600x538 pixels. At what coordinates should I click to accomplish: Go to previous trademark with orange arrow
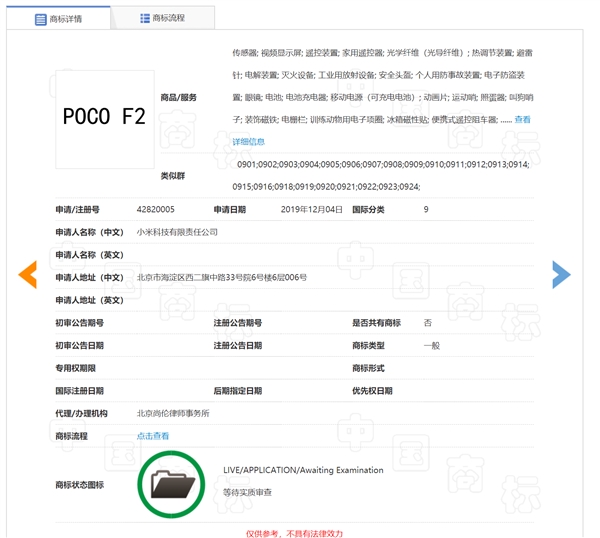point(28,274)
